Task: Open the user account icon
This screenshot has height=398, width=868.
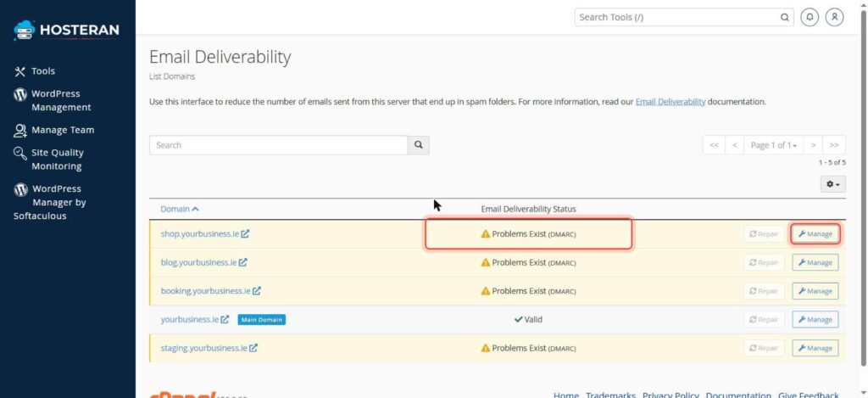Action: tap(834, 17)
